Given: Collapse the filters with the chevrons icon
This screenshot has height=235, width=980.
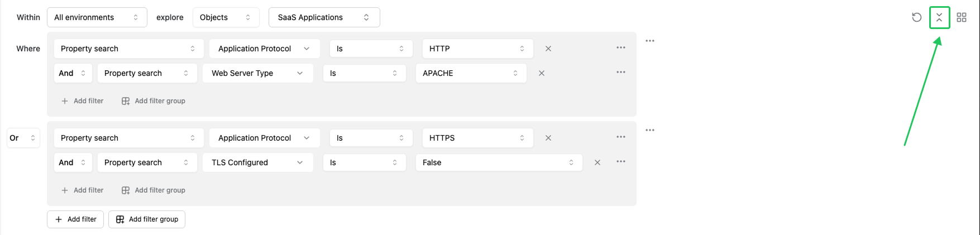Looking at the screenshot, I should (x=939, y=17).
